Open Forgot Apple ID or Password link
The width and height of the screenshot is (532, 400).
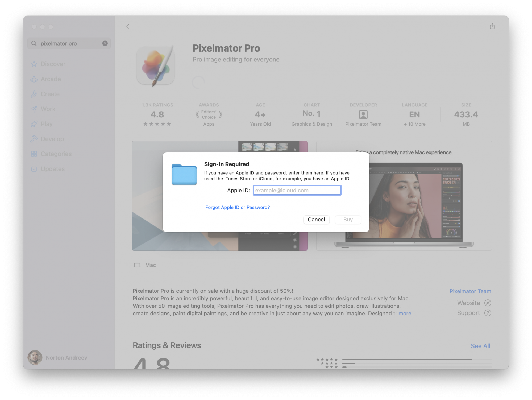tap(237, 207)
